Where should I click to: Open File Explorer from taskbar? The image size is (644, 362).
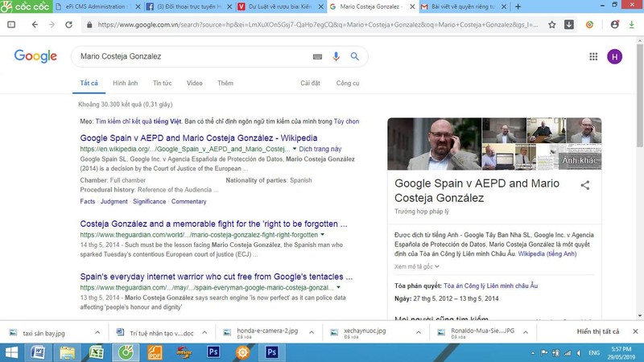(67, 352)
